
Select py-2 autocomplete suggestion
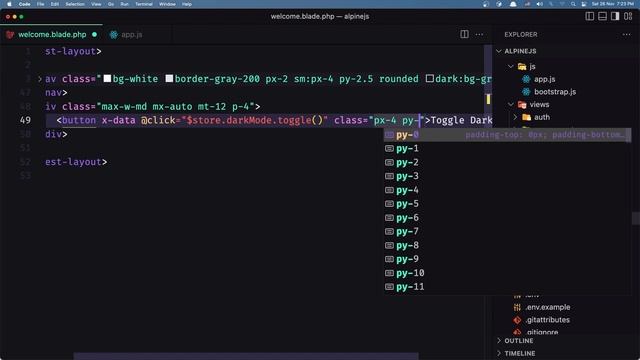tap(507, 162)
